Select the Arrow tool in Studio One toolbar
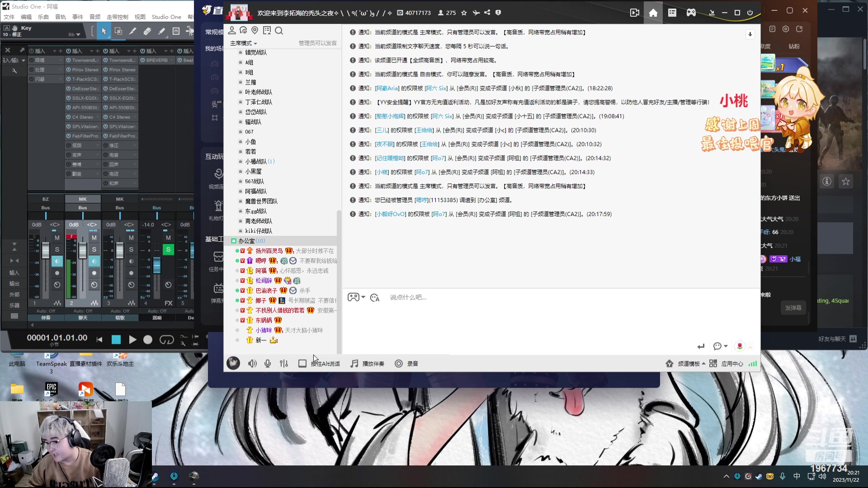 pos(104,31)
